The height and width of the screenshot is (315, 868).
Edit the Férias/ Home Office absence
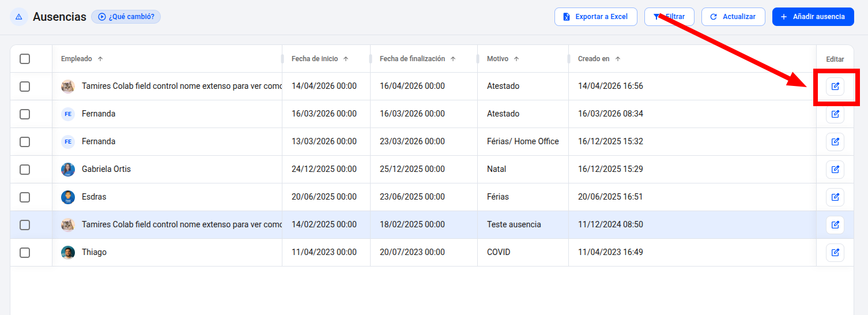tap(835, 142)
